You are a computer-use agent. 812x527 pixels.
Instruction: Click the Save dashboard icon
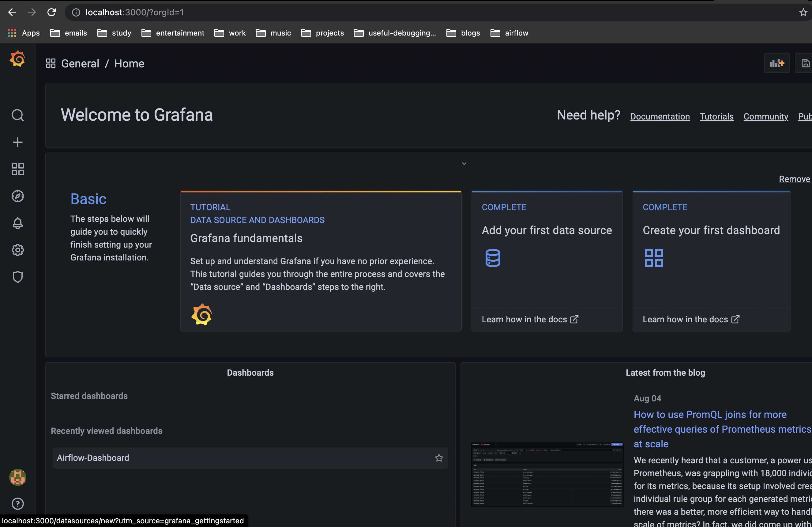point(806,63)
